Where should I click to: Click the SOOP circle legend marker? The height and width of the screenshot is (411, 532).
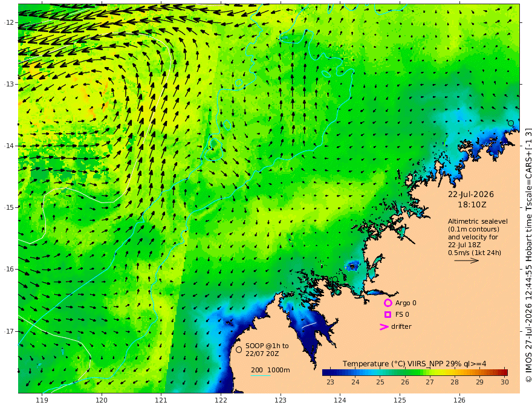(239, 349)
